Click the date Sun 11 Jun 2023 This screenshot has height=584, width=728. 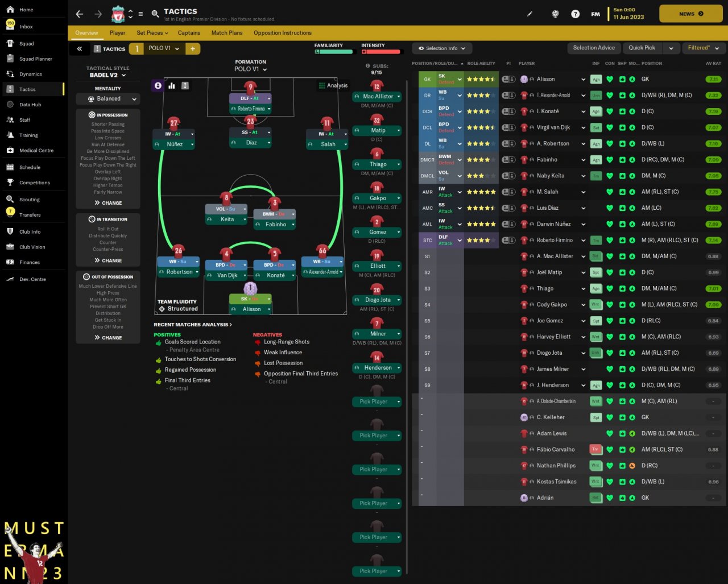click(628, 14)
